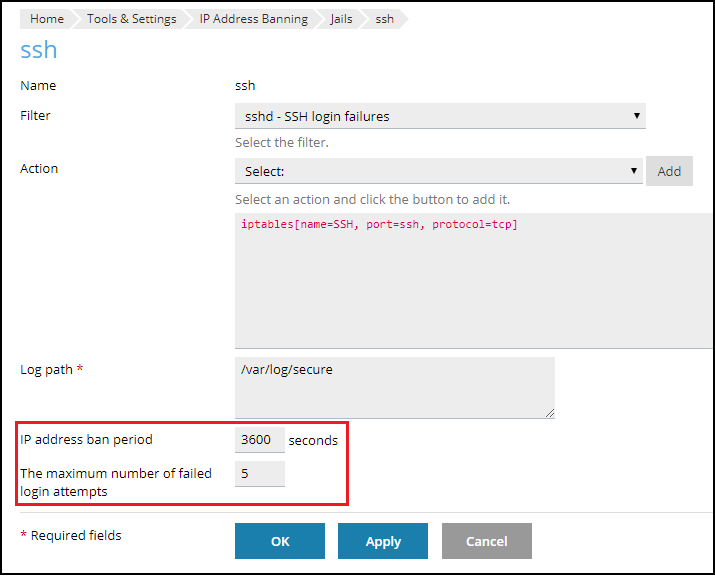Go to Home in the breadcrumb
This screenshot has height=576, width=715.
(46, 19)
